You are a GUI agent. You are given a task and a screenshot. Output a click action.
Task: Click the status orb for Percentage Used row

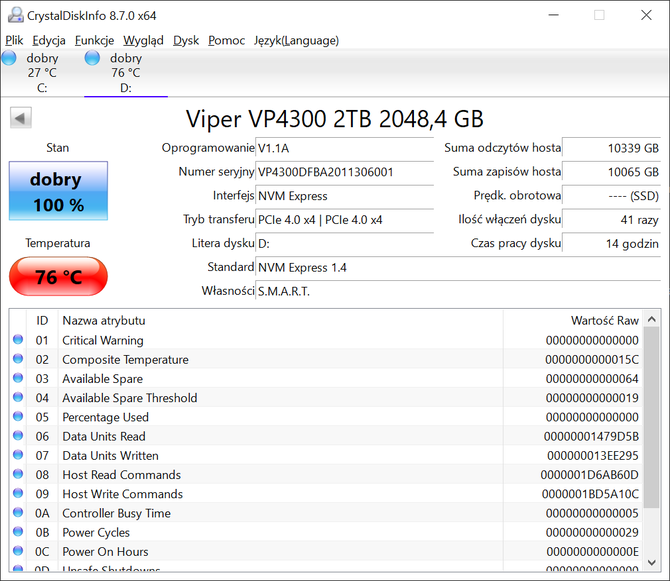coord(18,416)
